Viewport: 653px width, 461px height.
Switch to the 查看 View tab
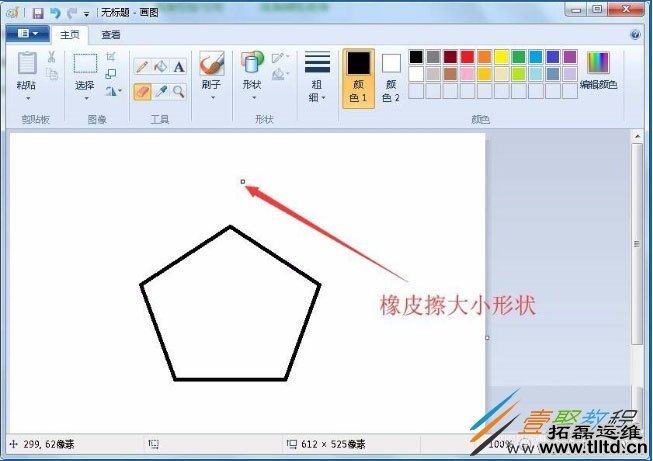111,35
